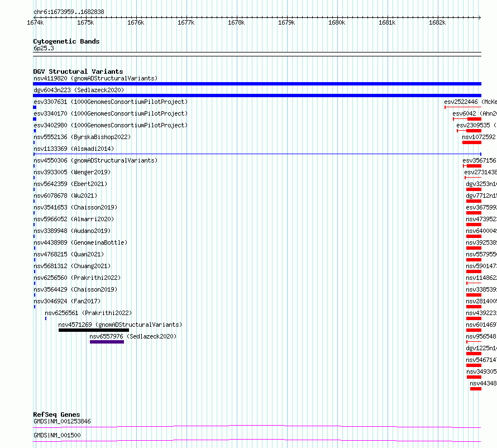Select the dgv6043n223 Sedlazeck2020 label
The height and width of the screenshot is (448, 497).
79,90
